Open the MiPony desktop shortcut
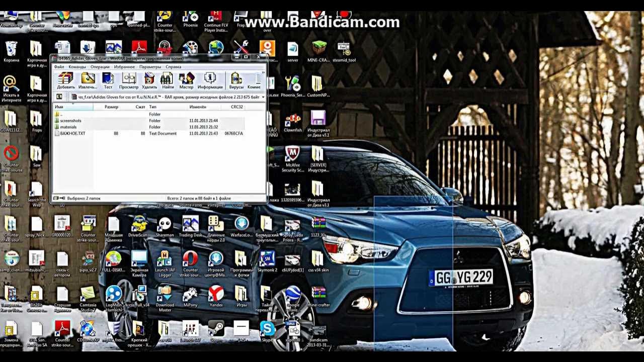 click(190, 296)
